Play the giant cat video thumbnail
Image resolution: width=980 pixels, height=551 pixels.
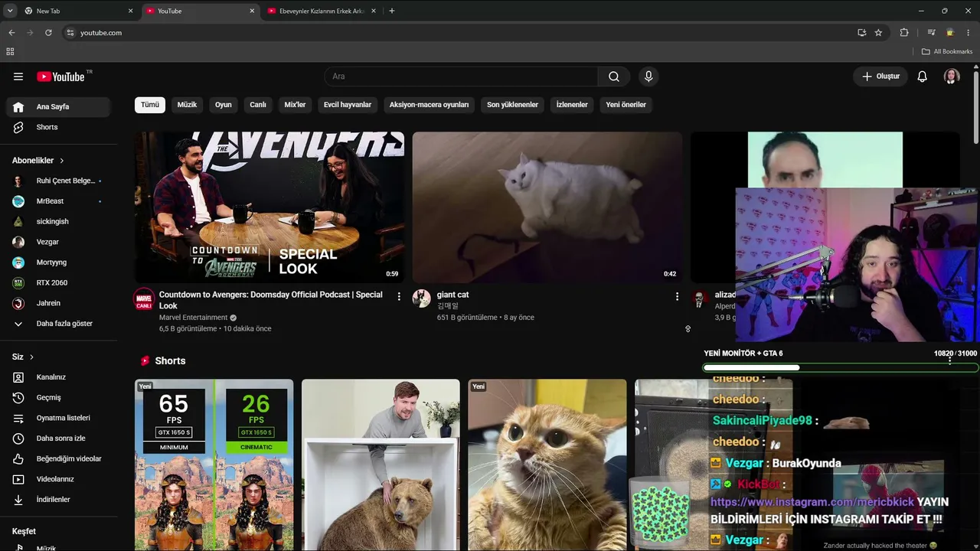point(547,207)
